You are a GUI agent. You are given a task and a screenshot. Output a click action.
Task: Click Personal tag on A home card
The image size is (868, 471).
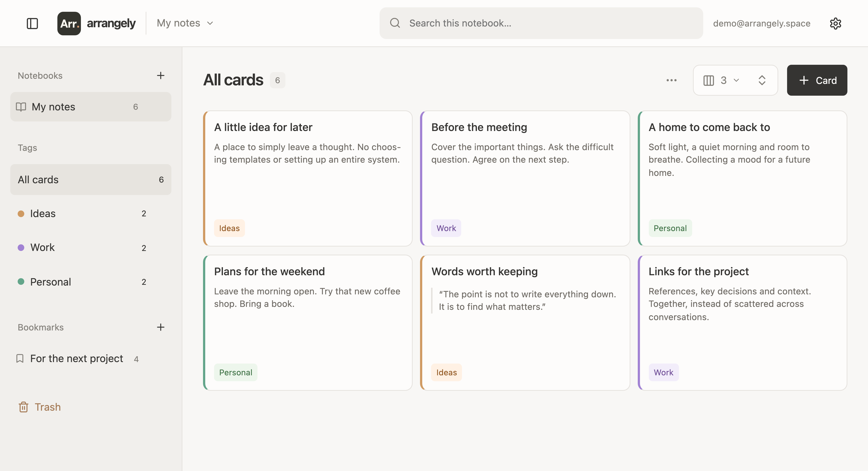pyautogui.click(x=670, y=228)
